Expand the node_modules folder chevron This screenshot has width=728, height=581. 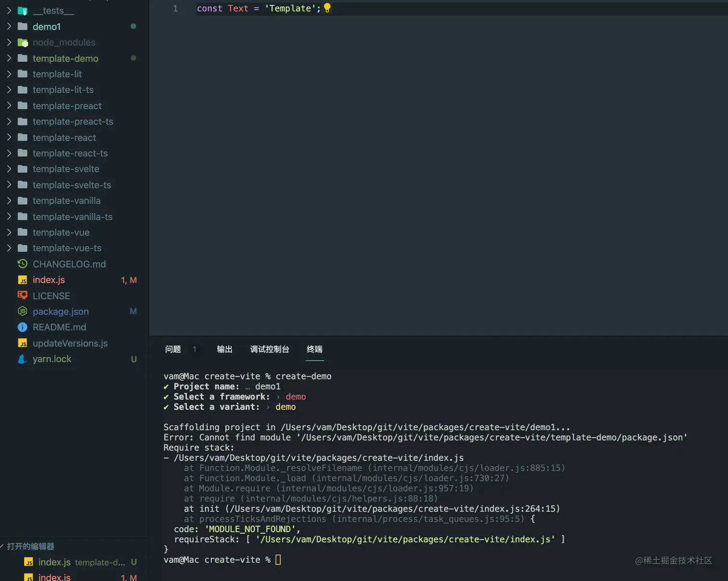(9, 42)
